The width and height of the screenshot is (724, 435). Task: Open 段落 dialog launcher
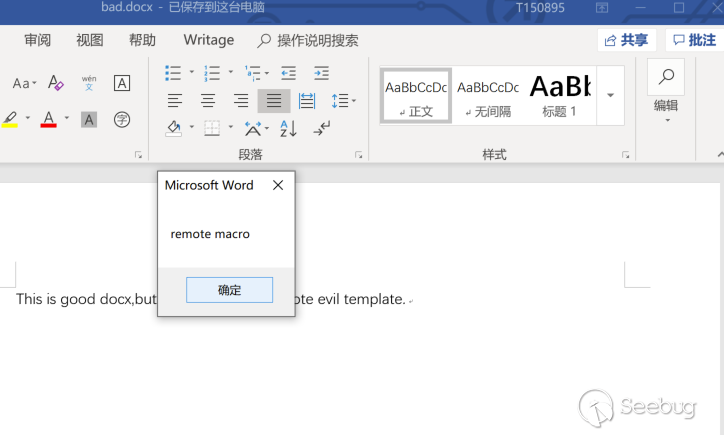pyautogui.click(x=359, y=155)
